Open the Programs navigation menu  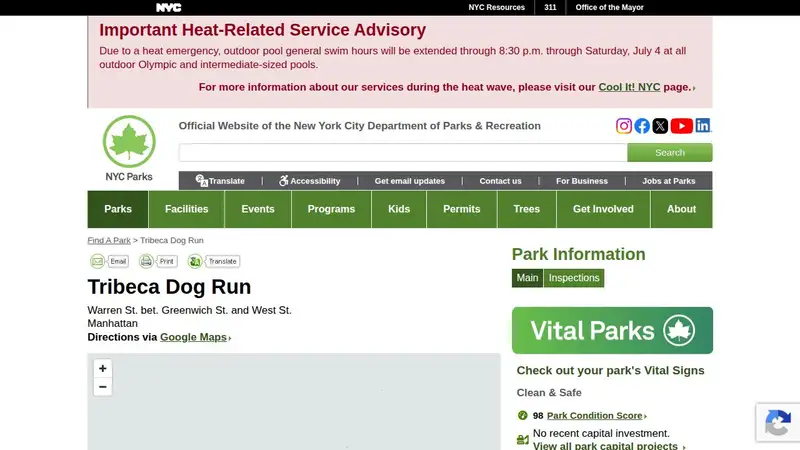[331, 209]
